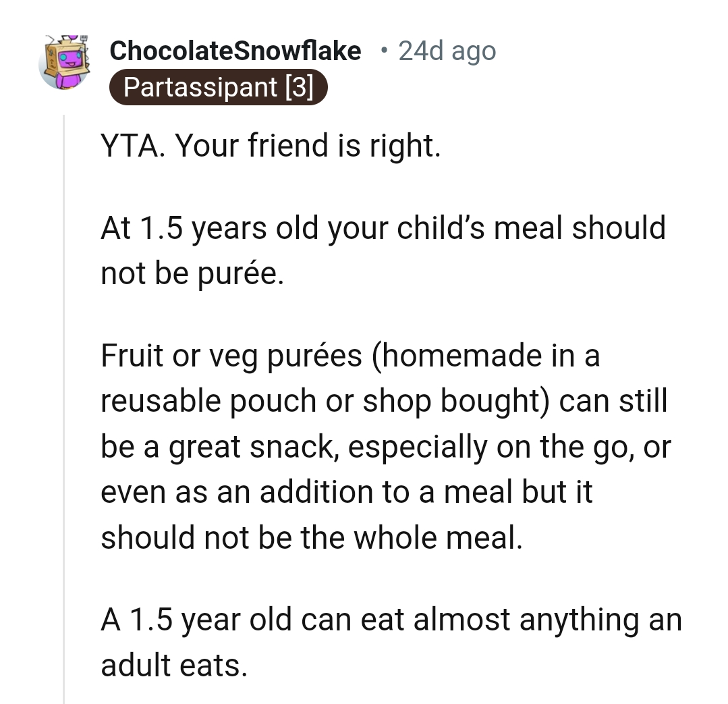Click the vertical thread indent bar

pos(64,405)
